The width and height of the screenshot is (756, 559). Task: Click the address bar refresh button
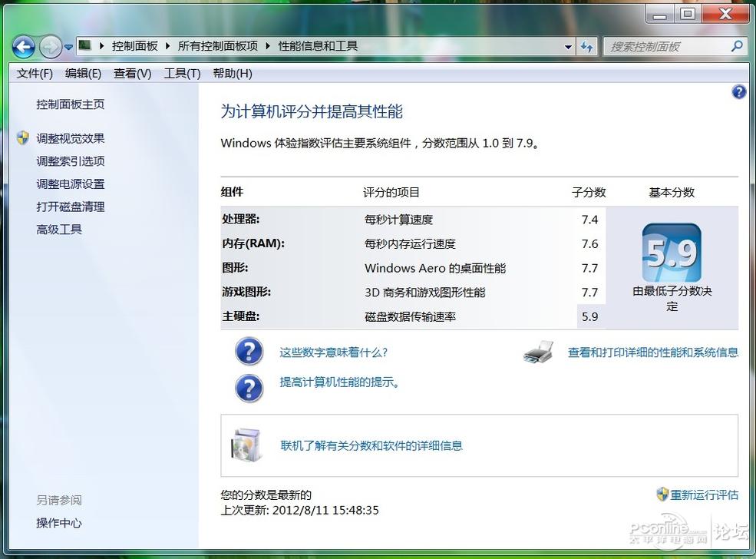tap(586, 47)
